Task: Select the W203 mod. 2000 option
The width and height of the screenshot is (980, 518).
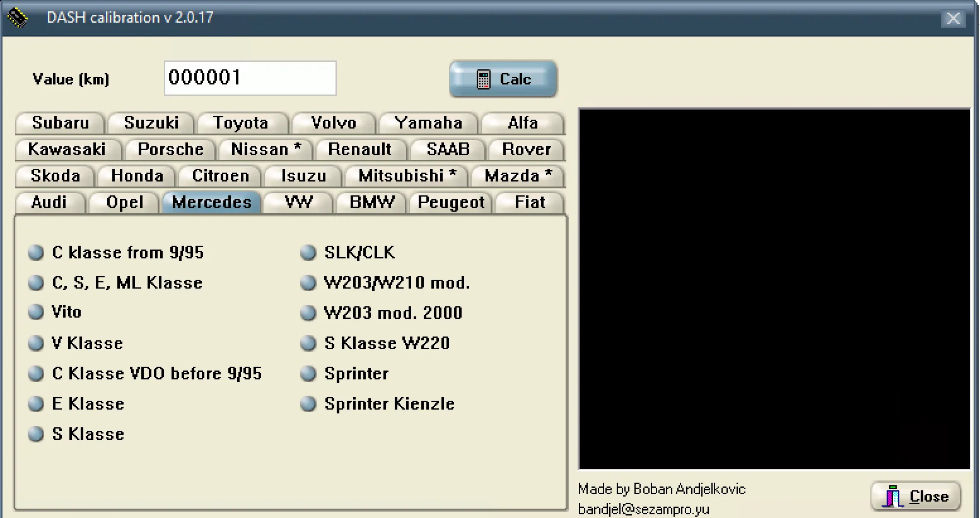Action: (x=382, y=313)
